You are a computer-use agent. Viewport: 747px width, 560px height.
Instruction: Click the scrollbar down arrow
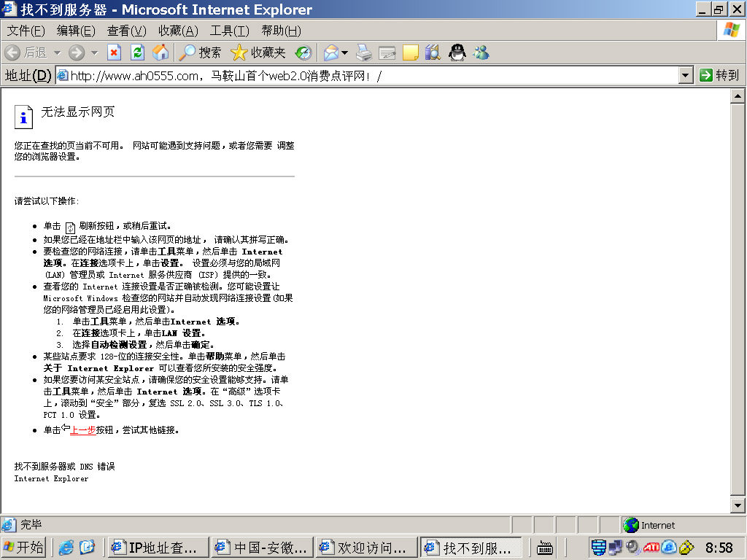coord(738,506)
